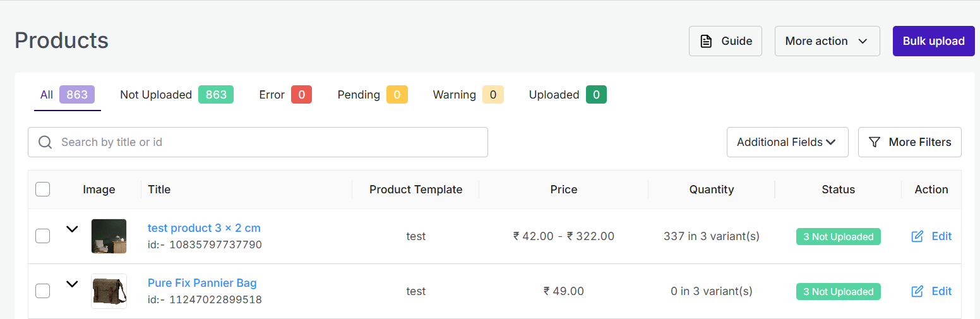
Task: Toggle the select-all checkbox in table header
Action: point(42,189)
